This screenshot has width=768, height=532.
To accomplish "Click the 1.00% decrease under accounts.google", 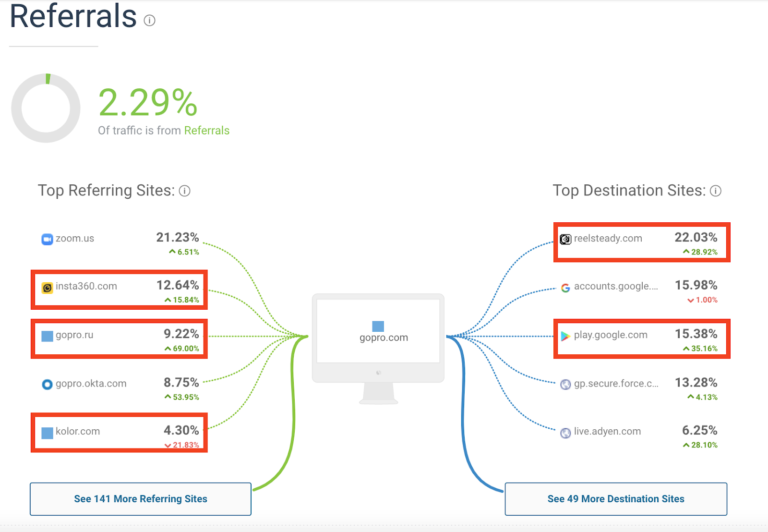I will point(702,300).
